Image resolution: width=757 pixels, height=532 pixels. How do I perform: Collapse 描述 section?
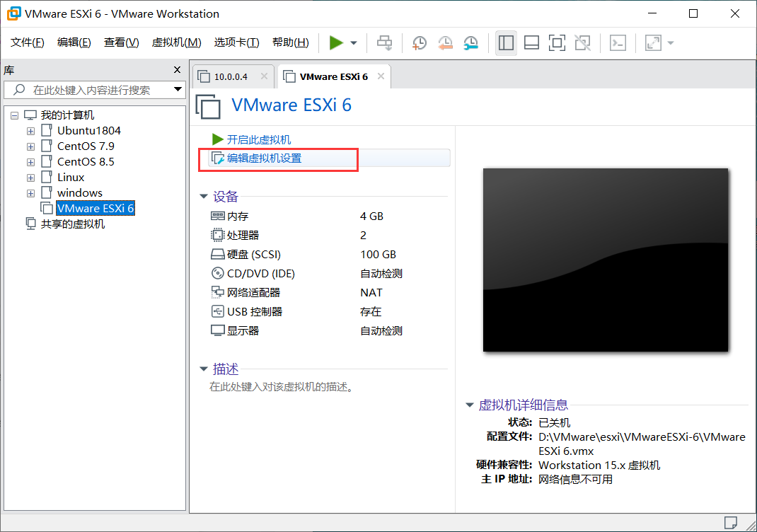click(203, 369)
